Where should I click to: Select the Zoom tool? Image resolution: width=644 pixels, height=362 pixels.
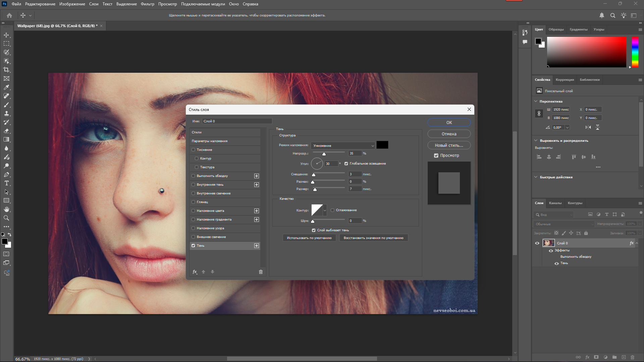6,218
